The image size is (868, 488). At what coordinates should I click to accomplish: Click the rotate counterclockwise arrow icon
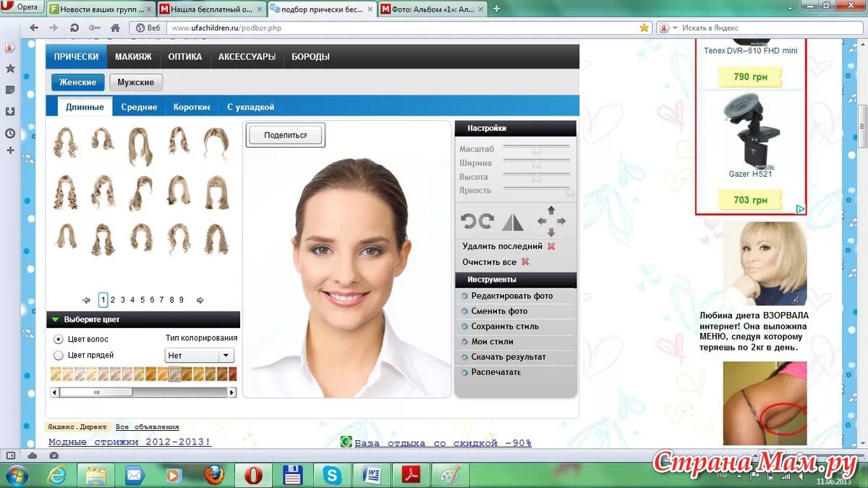pyautogui.click(x=469, y=222)
